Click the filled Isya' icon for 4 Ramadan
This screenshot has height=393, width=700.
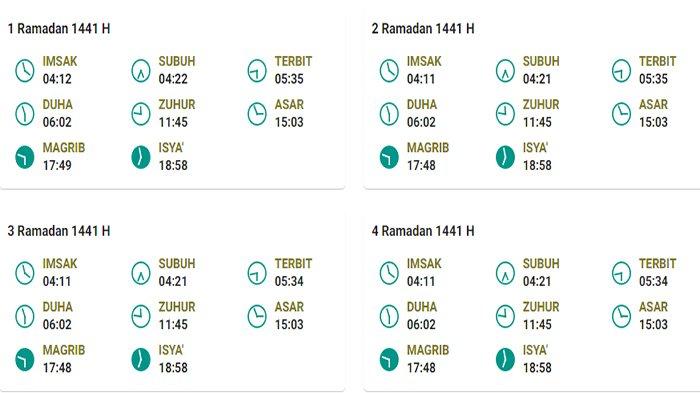505,360
